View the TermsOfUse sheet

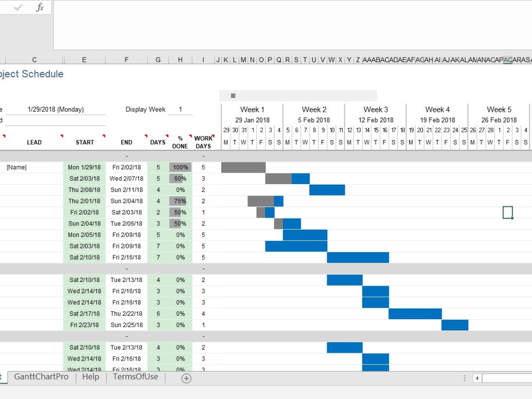135,377
